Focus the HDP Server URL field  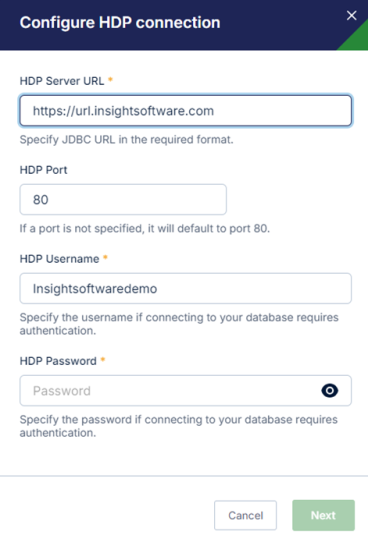(186, 111)
